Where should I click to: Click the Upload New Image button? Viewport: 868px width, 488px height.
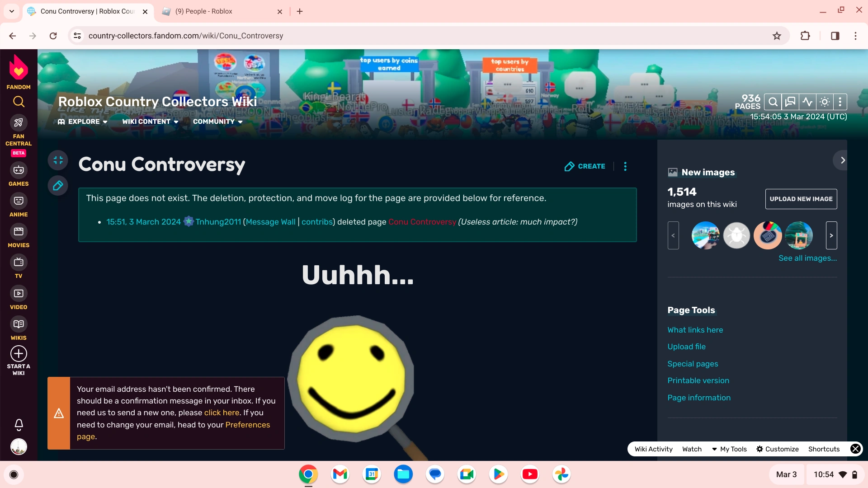pos(801,199)
